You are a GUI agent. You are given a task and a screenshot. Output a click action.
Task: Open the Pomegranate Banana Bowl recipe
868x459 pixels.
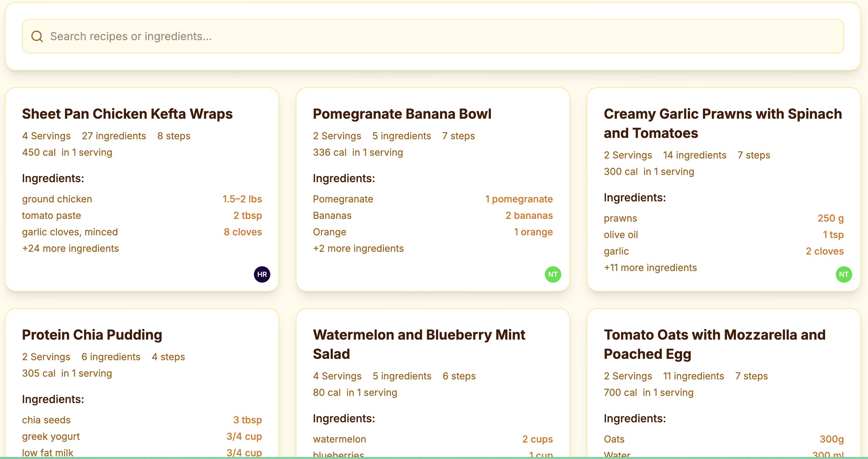[x=402, y=114]
